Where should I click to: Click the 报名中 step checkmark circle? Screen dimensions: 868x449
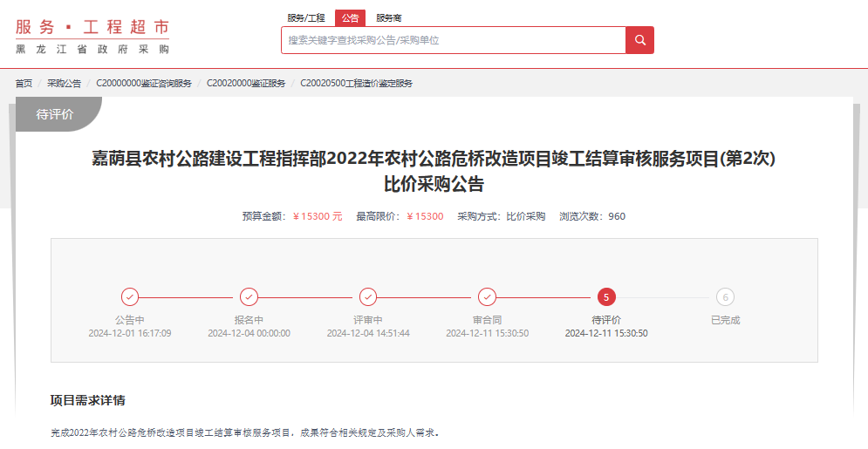coord(249,296)
